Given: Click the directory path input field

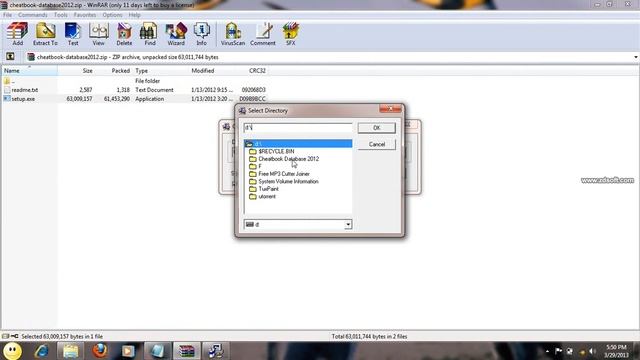Looking at the screenshot, I should coord(298,128).
